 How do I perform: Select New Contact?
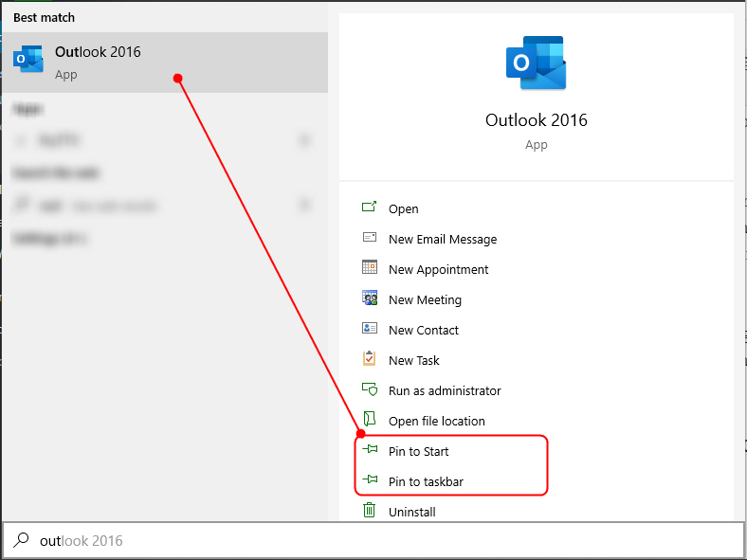point(424,330)
